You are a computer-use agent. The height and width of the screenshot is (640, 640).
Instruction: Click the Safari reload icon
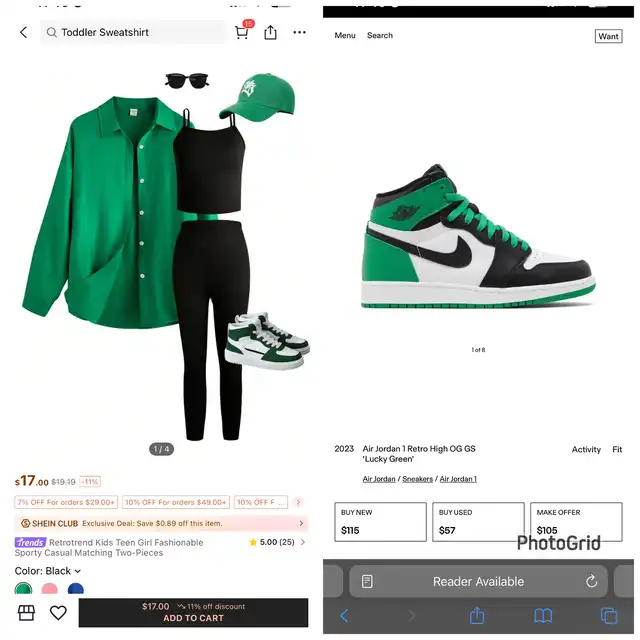(591, 581)
